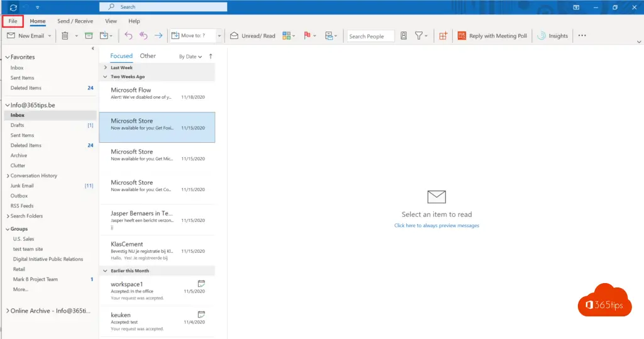Click the Archive icon in toolbar

pos(89,36)
